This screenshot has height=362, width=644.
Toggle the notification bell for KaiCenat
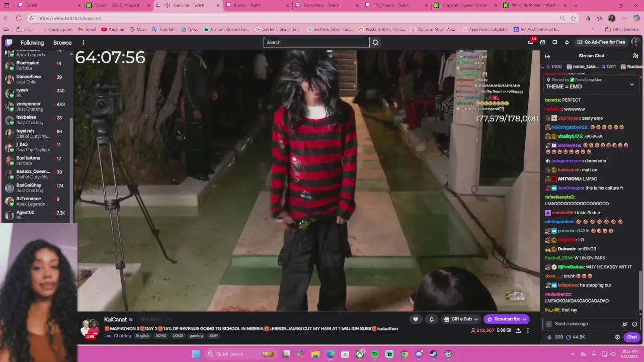coord(431,319)
